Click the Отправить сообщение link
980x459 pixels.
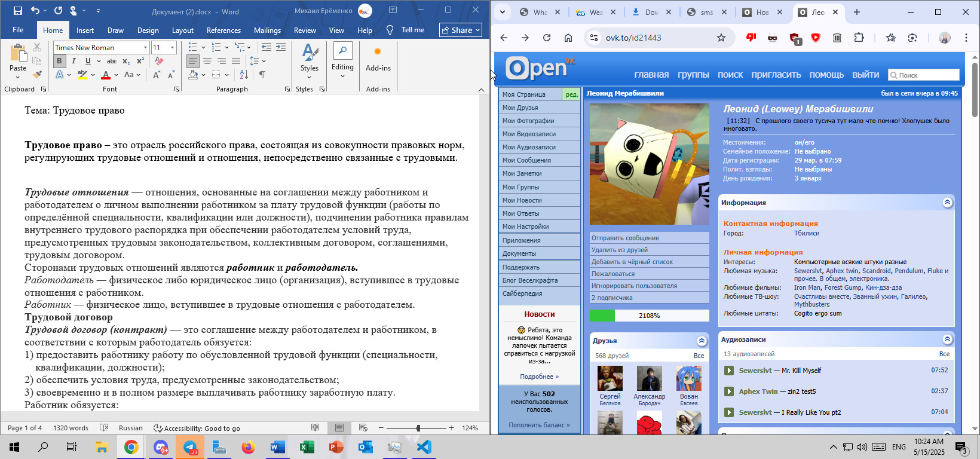tap(625, 238)
